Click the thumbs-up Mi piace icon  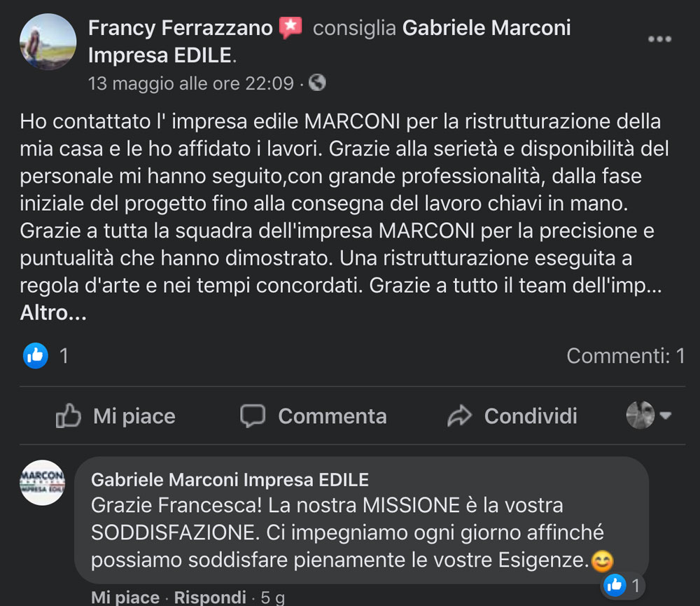coord(69,416)
